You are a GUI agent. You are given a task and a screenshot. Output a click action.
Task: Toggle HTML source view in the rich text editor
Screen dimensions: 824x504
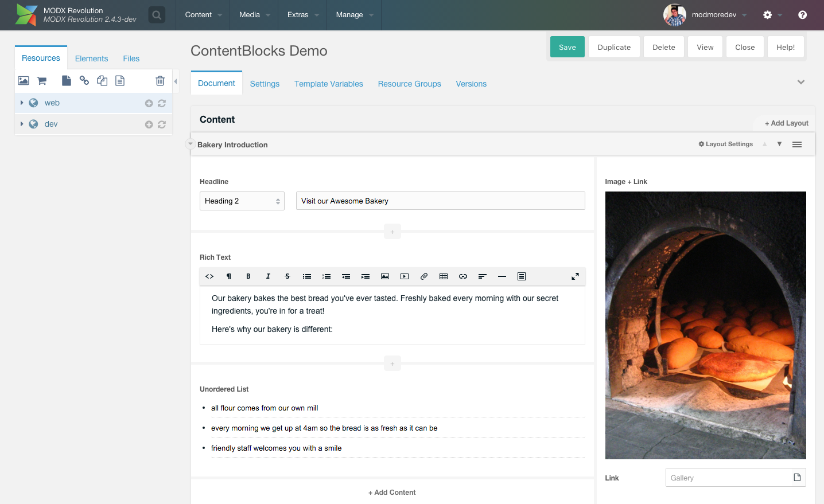point(209,276)
